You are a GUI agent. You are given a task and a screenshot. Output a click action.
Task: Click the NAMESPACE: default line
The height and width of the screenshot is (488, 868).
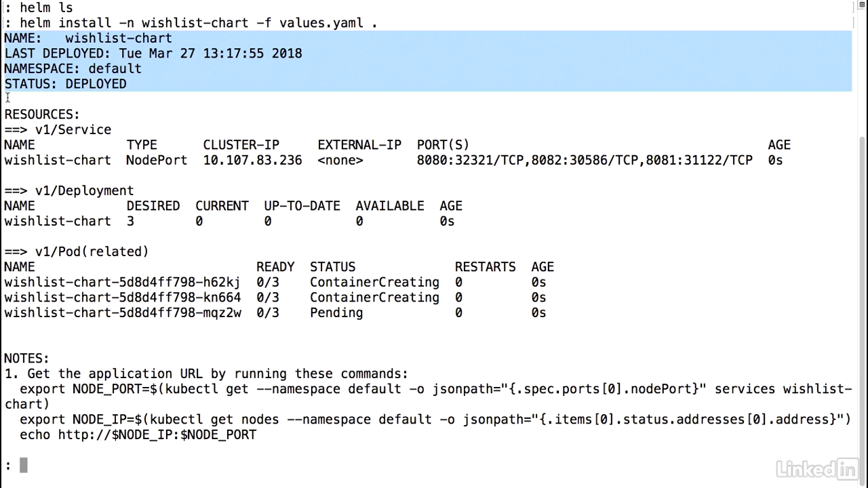click(73, 68)
